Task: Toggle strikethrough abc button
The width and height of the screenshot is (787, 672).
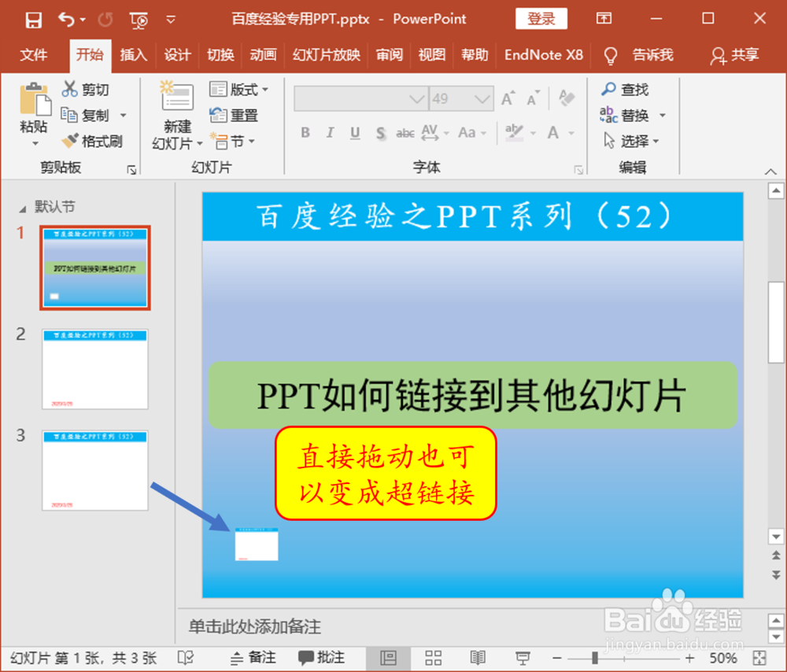Action: [405, 133]
